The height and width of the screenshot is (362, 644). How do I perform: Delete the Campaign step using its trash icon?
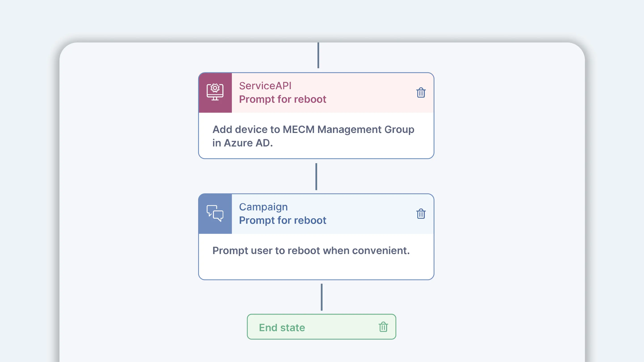[421, 214]
